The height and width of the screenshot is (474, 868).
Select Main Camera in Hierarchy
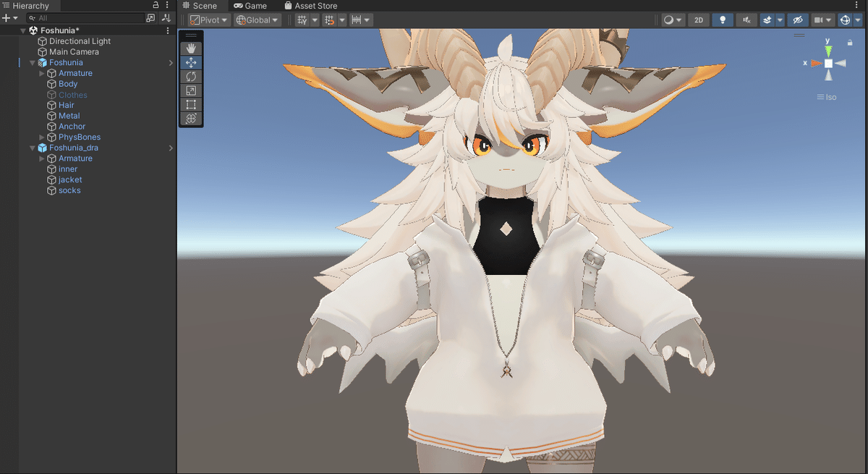74,52
